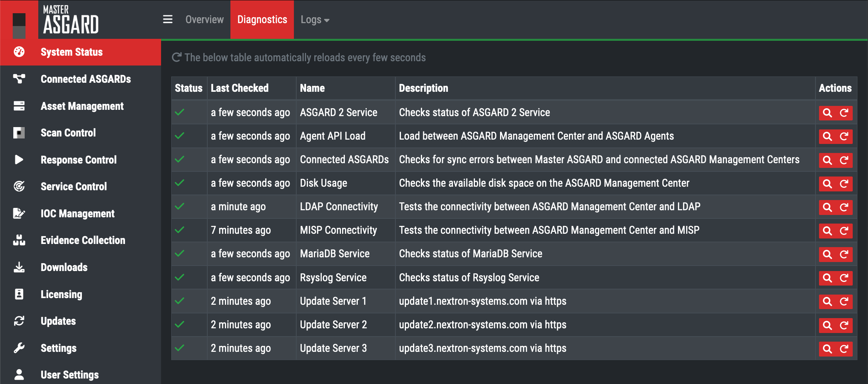Image resolution: width=868 pixels, height=384 pixels.
Task: Expand the Logs dropdown
Action: click(315, 20)
